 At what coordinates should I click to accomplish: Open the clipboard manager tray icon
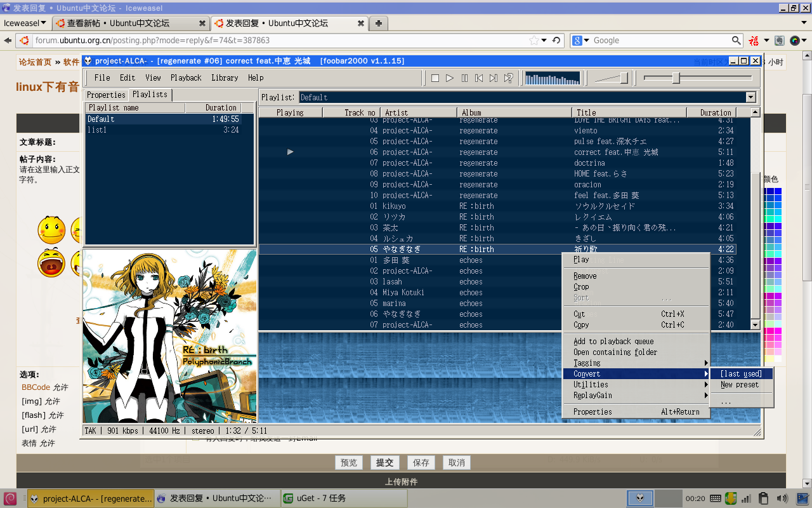click(764, 498)
